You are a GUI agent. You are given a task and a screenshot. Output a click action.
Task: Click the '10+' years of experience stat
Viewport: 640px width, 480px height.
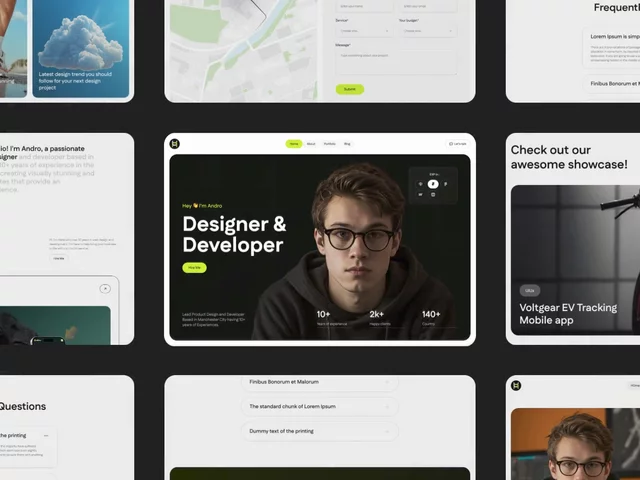tap(331, 318)
